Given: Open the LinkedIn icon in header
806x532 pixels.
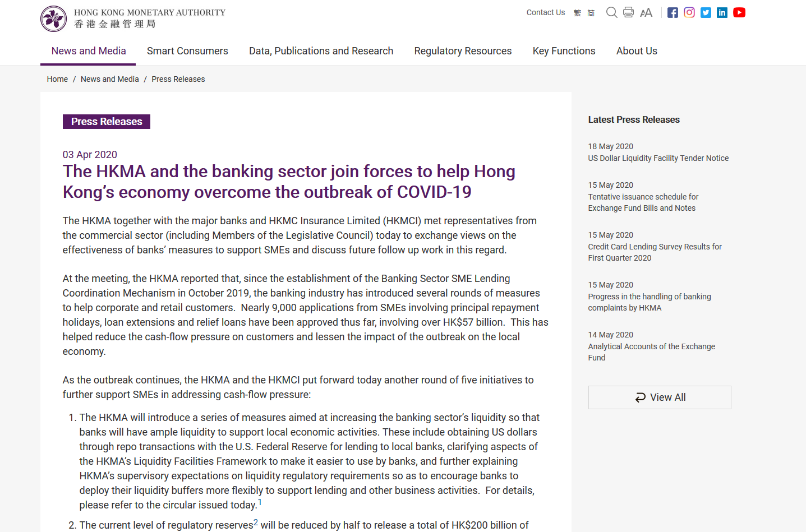Looking at the screenshot, I should tap(722, 12).
